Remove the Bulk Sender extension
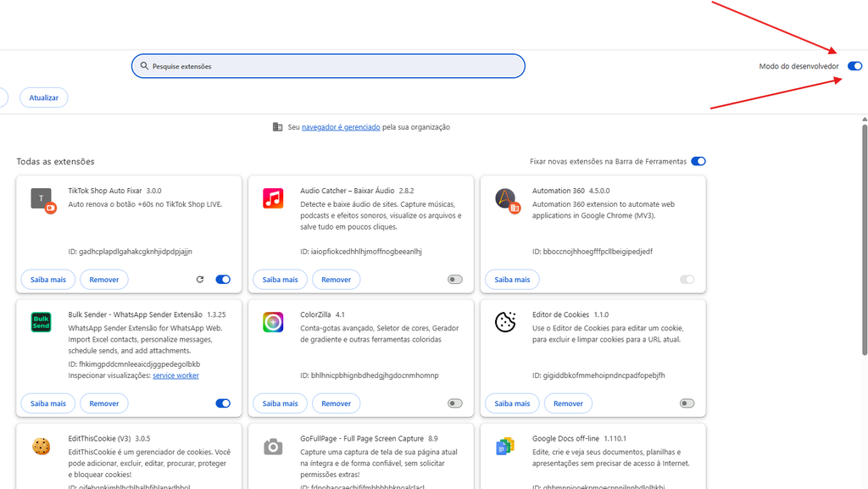This screenshot has height=489, width=868. [x=104, y=403]
